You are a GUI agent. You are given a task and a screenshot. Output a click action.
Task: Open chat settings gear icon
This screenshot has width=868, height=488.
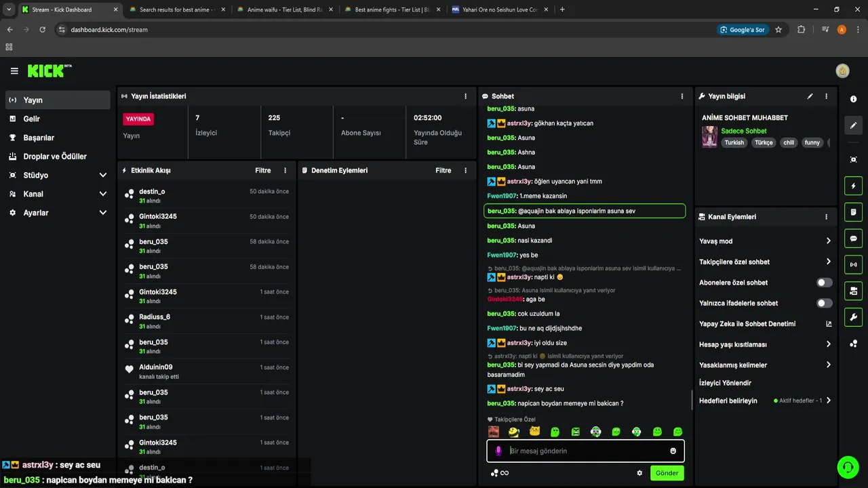coord(639,473)
